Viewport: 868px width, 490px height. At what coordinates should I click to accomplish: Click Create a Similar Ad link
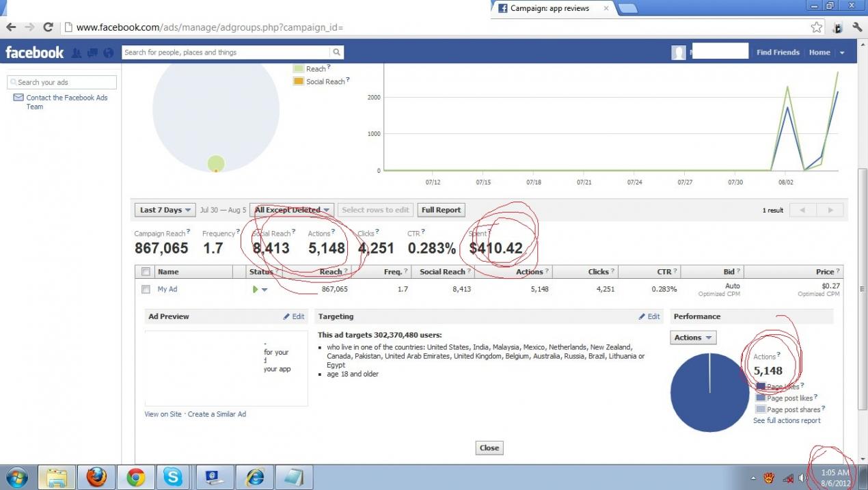tap(217, 414)
